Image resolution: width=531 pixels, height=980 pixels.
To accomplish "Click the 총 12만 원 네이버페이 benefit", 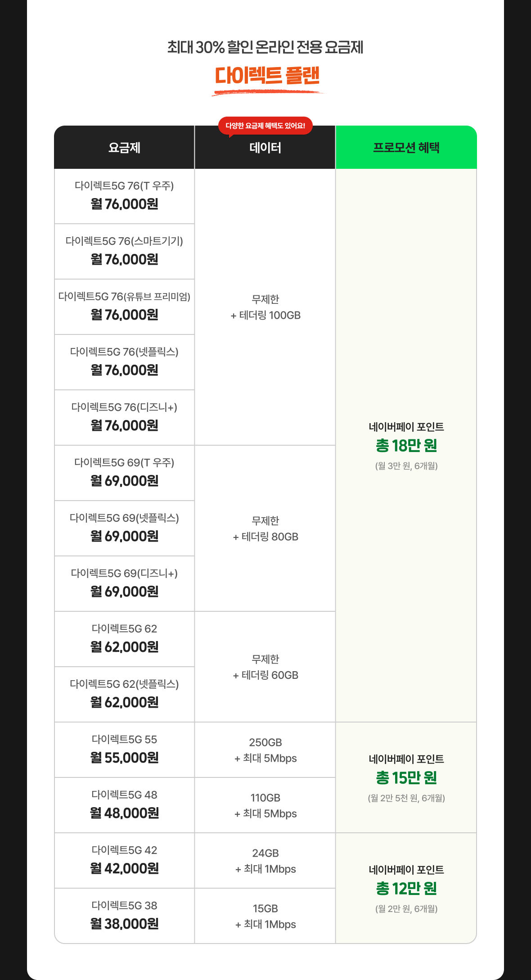I will (x=406, y=888).
